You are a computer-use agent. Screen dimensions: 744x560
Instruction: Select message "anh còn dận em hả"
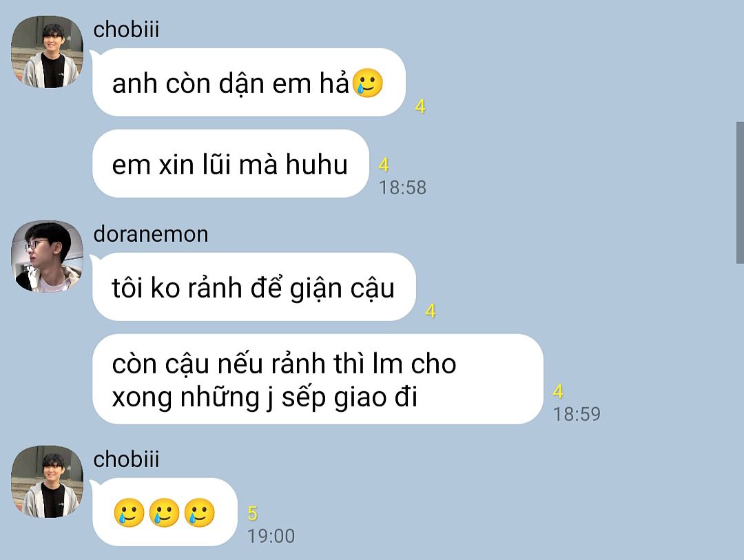249,83
